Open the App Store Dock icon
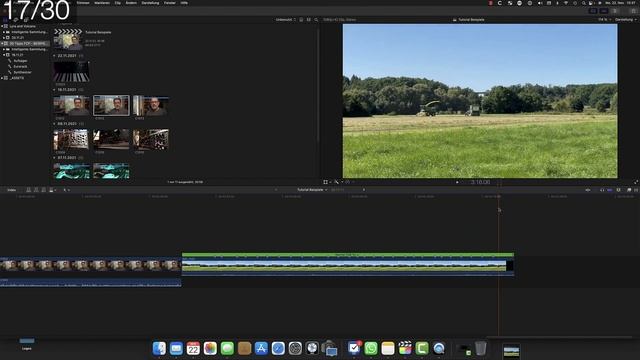Viewport: 640px width, 360px height. click(x=261, y=348)
